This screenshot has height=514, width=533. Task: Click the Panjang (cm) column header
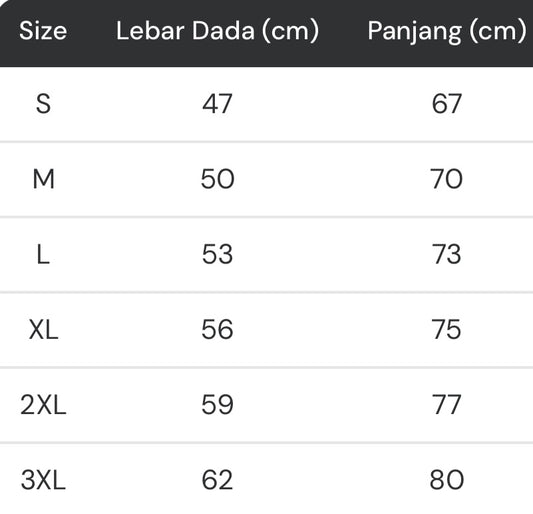click(447, 31)
